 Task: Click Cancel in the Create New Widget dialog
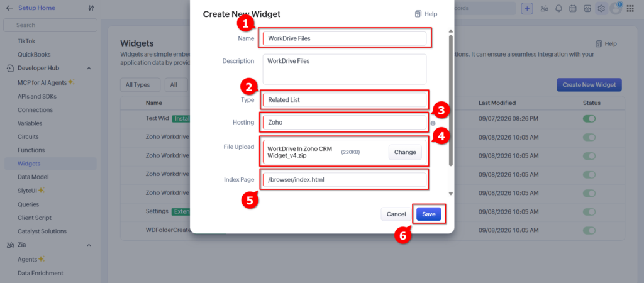coord(396,214)
